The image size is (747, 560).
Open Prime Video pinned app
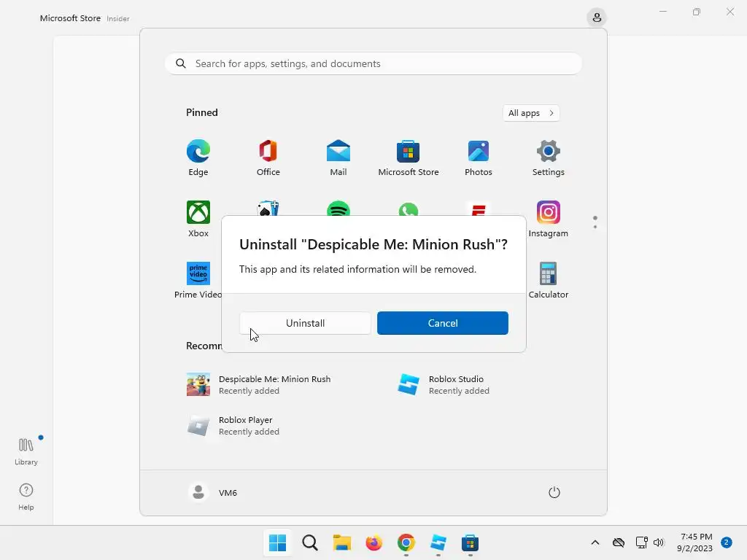coord(198,280)
